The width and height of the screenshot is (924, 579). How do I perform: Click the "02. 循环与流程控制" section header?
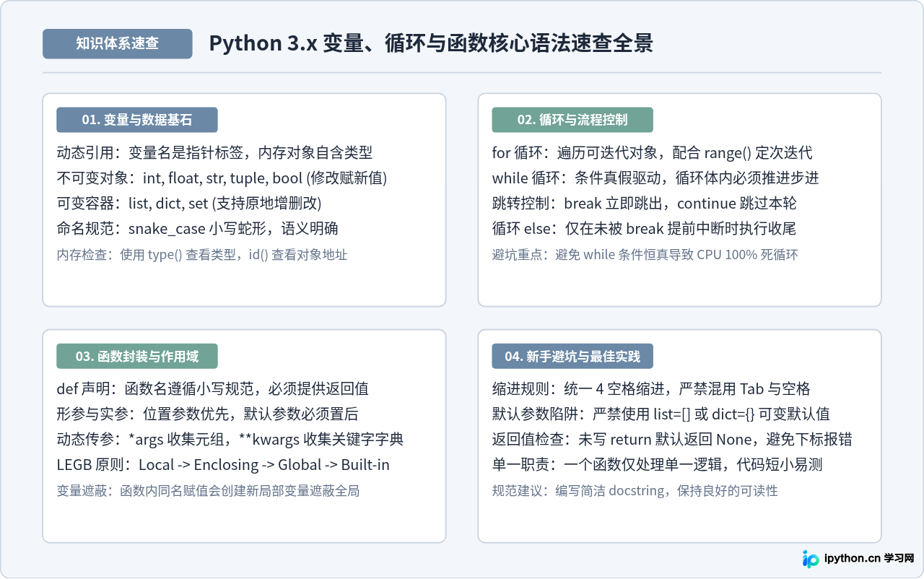(x=572, y=120)
